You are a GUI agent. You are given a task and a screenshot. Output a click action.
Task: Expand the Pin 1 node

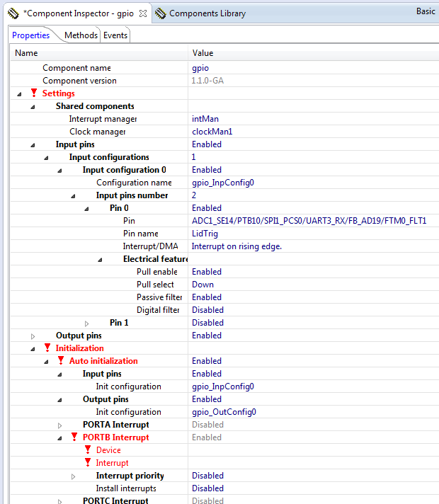86,323
